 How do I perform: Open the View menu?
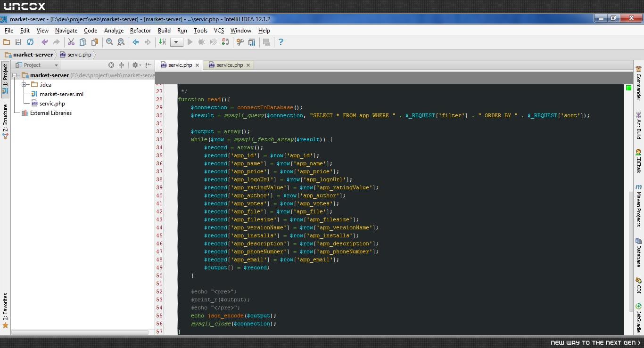[42, 30]
